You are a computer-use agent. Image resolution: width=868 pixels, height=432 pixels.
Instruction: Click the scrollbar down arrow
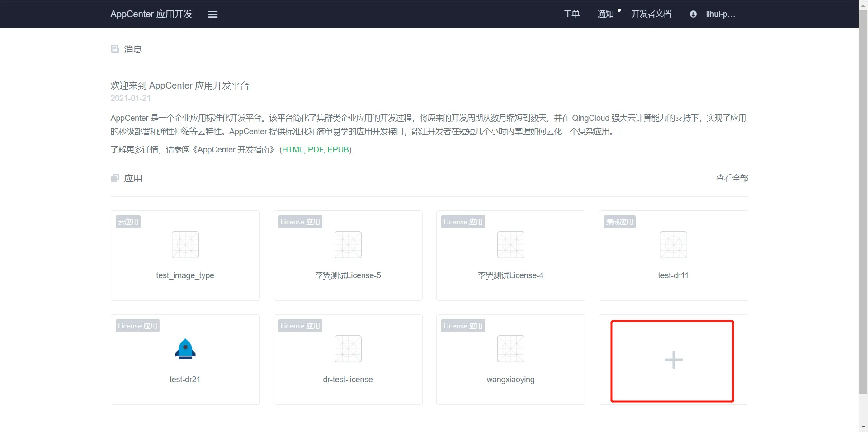click(x=863, y=427)
